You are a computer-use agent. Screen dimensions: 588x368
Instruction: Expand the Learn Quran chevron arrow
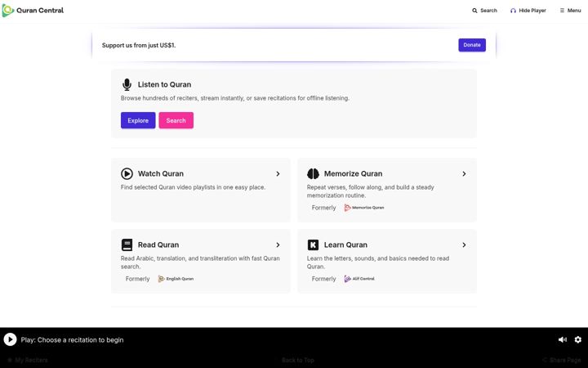click(x=464, y=245)
